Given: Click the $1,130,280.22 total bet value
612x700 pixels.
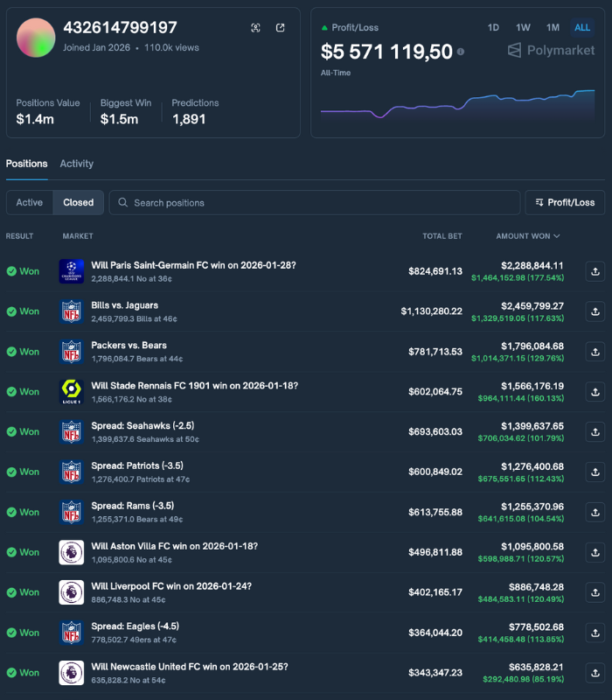Looking at the screenshot, I should coord(431,311).
